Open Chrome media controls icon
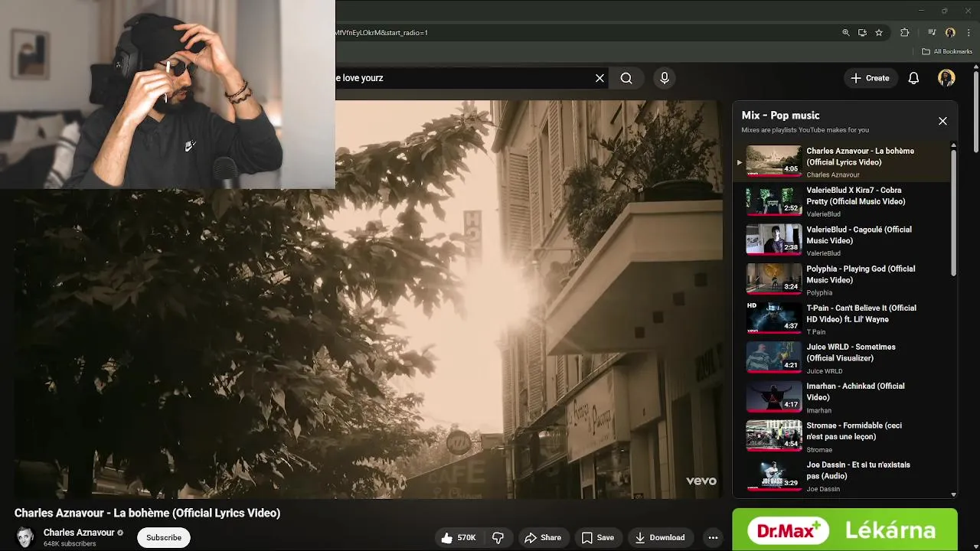The width and height of the screenshot is (980, 551). click(932, 33)
